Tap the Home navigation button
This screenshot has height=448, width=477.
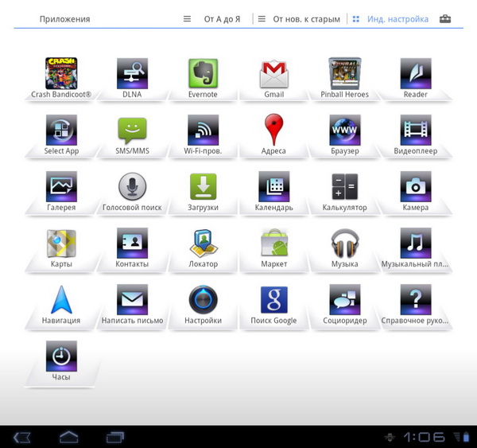click(69, 436)
